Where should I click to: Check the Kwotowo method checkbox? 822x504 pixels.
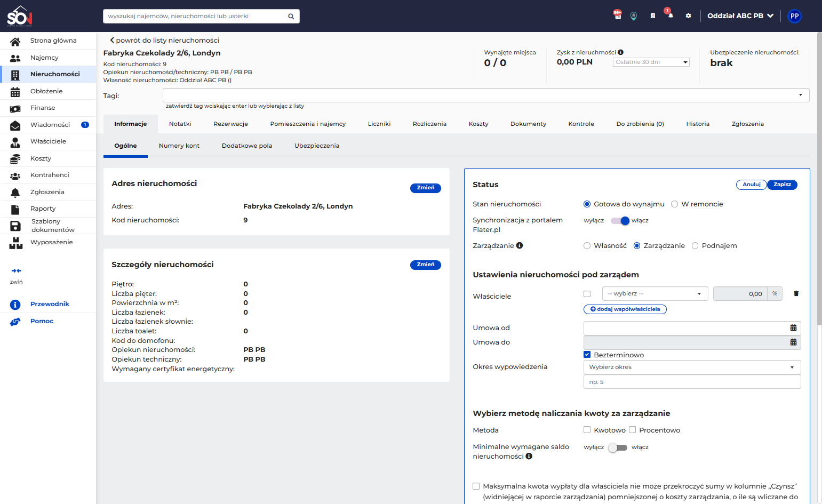tap(587, 430)
